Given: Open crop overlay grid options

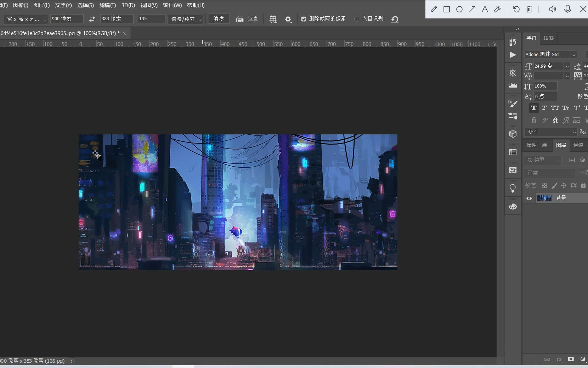Looking at the screenshot, I should 273,19.
